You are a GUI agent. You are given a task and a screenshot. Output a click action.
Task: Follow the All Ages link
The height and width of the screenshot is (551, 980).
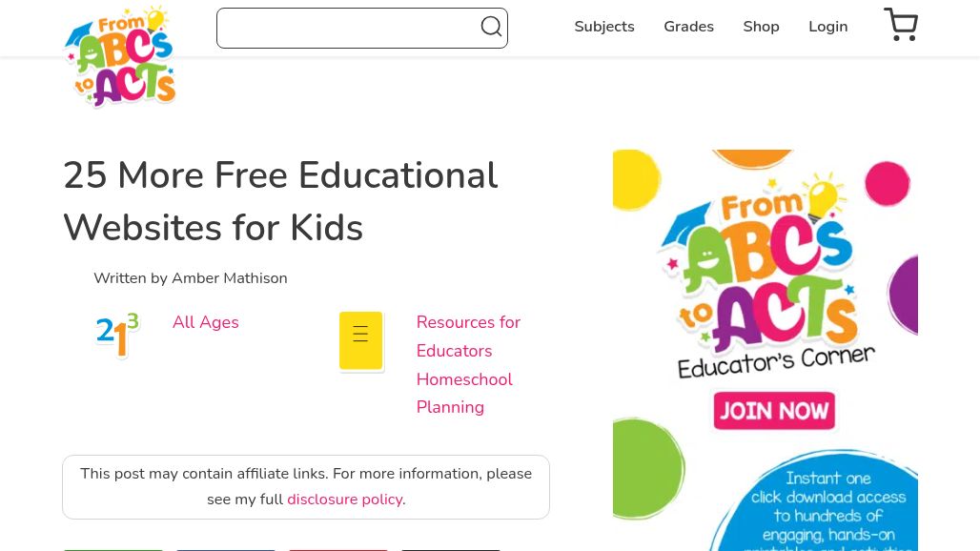205,322
